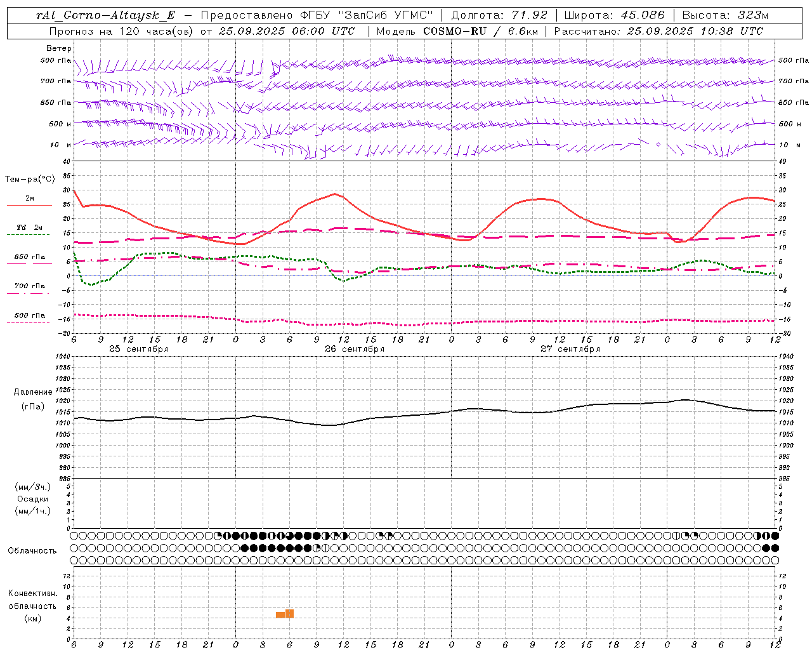This screenshot has width=812, height=650.
Task: Select the Широта: 45.086 header field
Action: point(614,16)
